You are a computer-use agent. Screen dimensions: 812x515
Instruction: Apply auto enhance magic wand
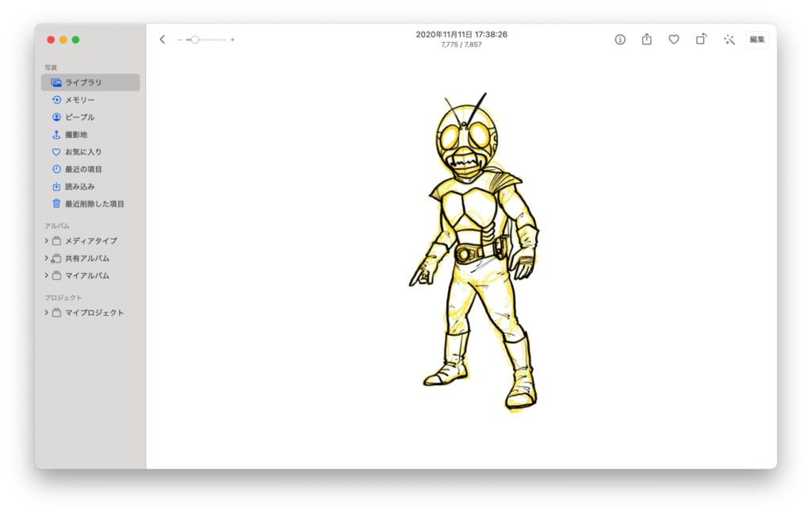[730, 40]
